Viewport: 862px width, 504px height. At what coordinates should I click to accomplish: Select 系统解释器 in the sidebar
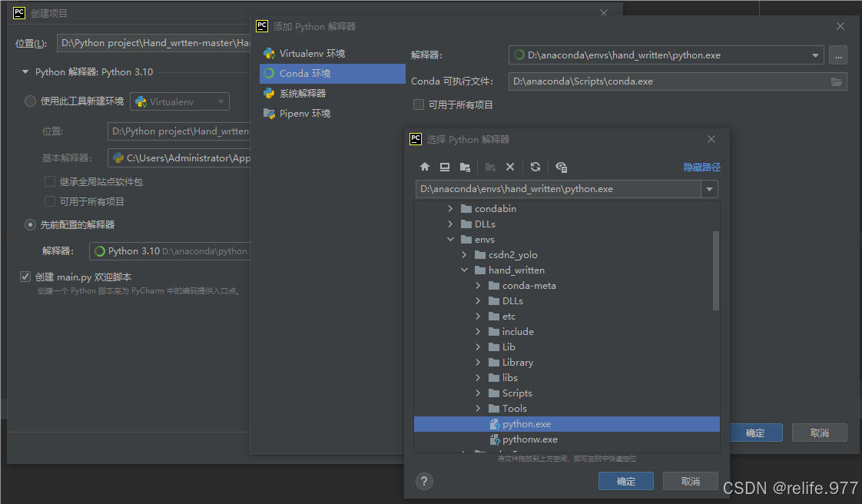[332, 94]
